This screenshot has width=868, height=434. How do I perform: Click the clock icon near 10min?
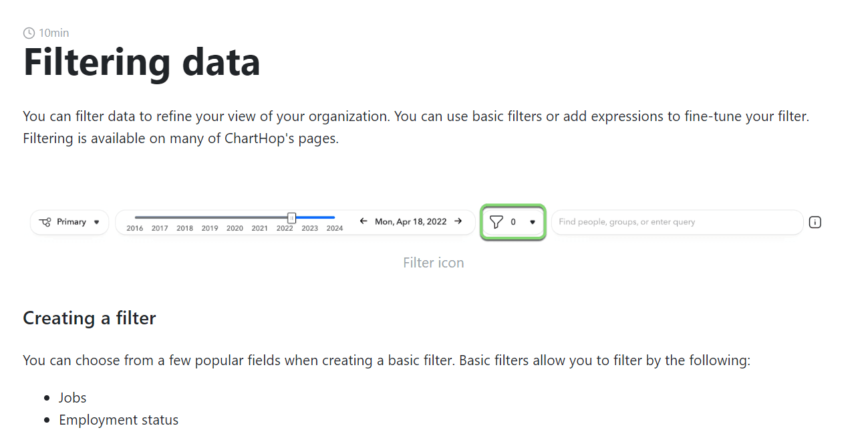coord(29,33)
